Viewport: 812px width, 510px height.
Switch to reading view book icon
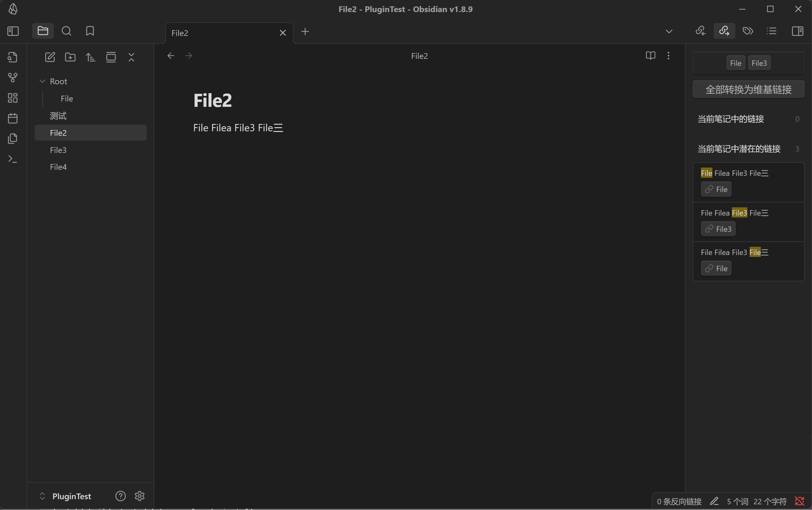tap(650, 56)
